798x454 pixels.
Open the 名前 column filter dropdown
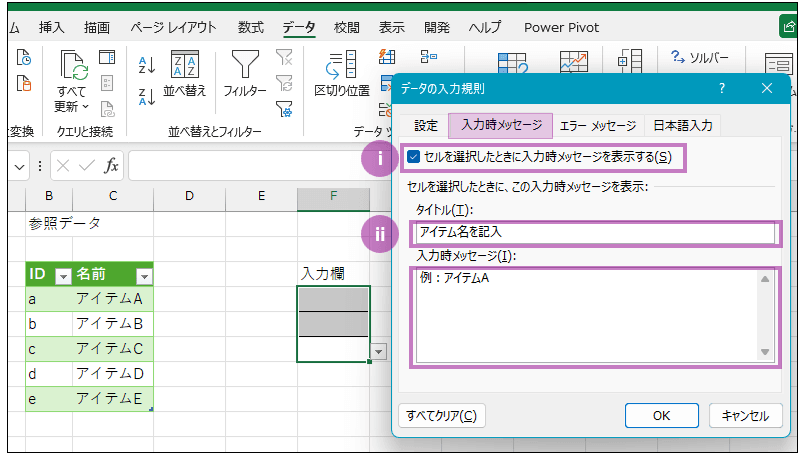coord(145,276)
